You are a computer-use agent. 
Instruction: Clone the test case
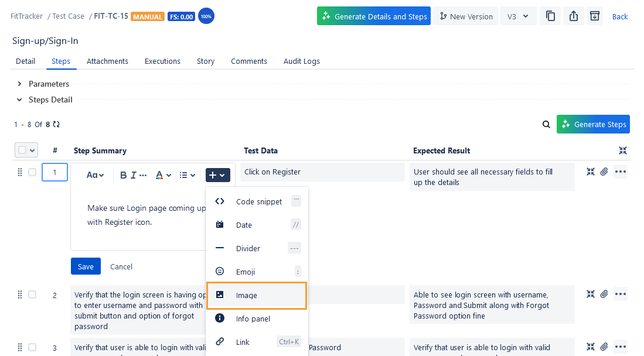(x=550, y=16)
